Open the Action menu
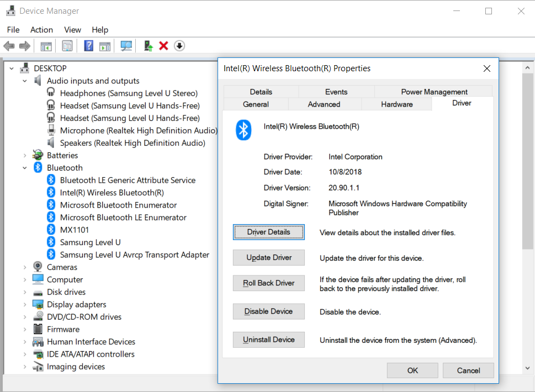Viewport: 535px width, 392px height. 41,30
